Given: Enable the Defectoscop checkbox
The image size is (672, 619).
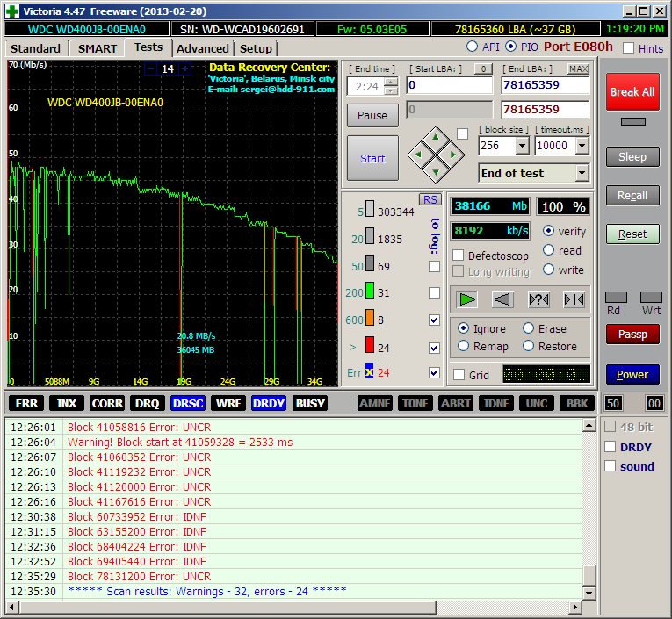Looking at the screenshot, I should point(459,256).
